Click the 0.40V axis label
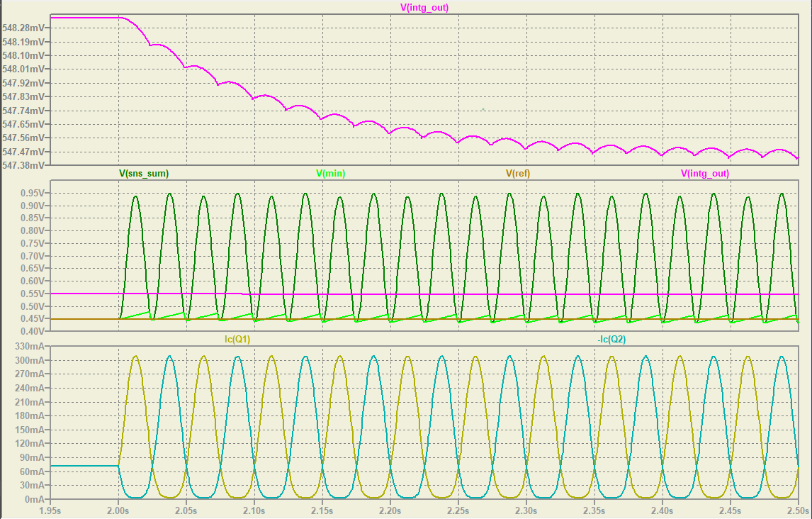The height and width of the screenshot is (519, 812). click(32, 331)
